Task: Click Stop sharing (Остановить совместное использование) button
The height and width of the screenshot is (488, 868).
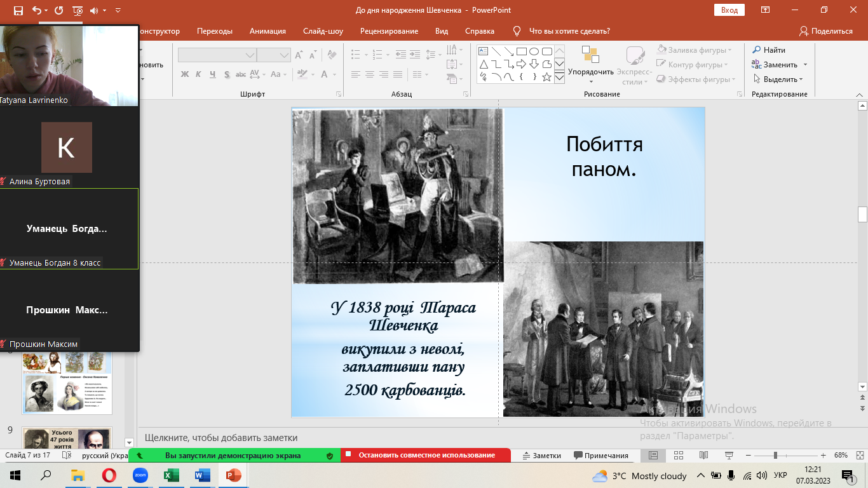Action: click(x=426, y=456)
